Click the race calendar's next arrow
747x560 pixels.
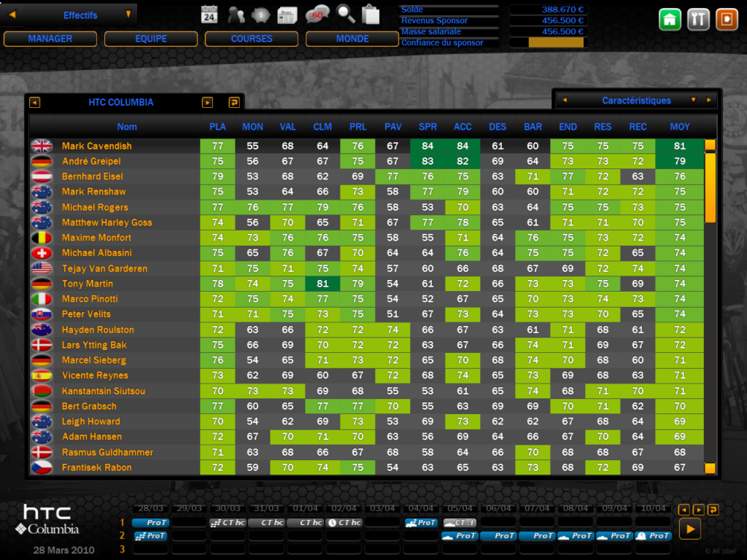point(698,510)
